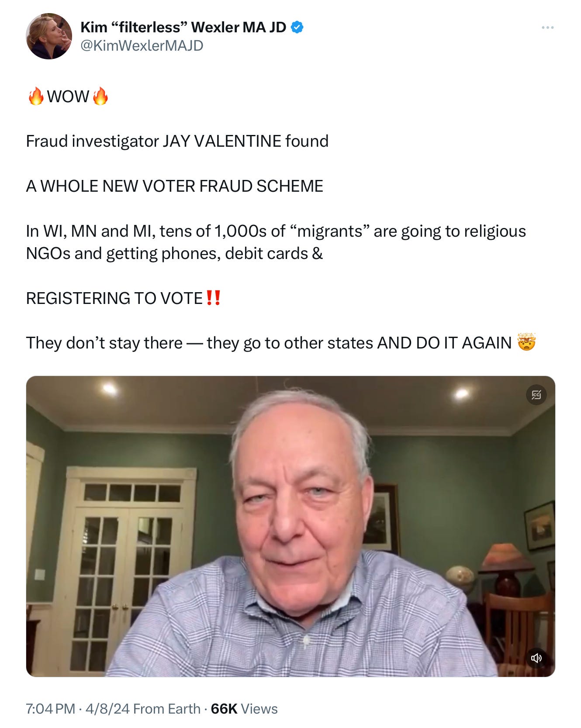Toggle the video closed captions icon
The image size is (581, 728).
pos(536,395)
